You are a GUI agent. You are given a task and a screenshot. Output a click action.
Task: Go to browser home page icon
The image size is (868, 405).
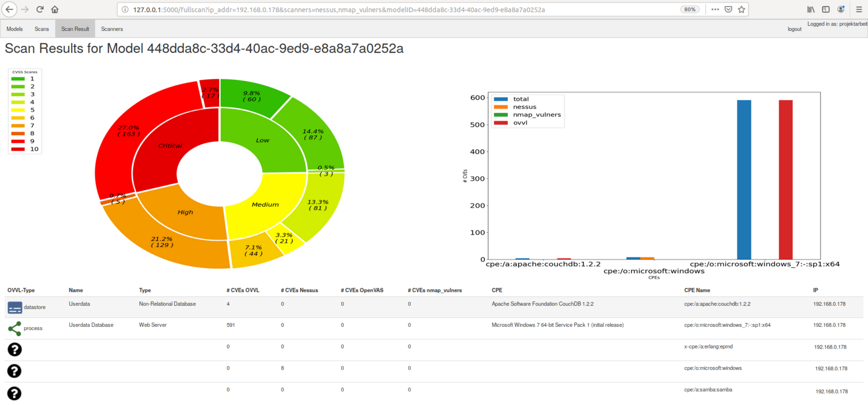pos(55,9)
